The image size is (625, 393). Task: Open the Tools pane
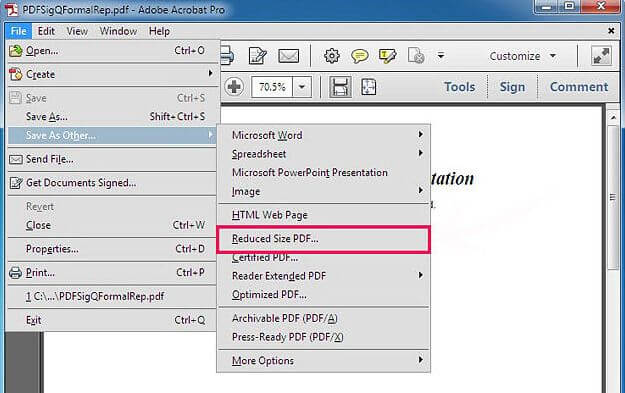(460, 87)
